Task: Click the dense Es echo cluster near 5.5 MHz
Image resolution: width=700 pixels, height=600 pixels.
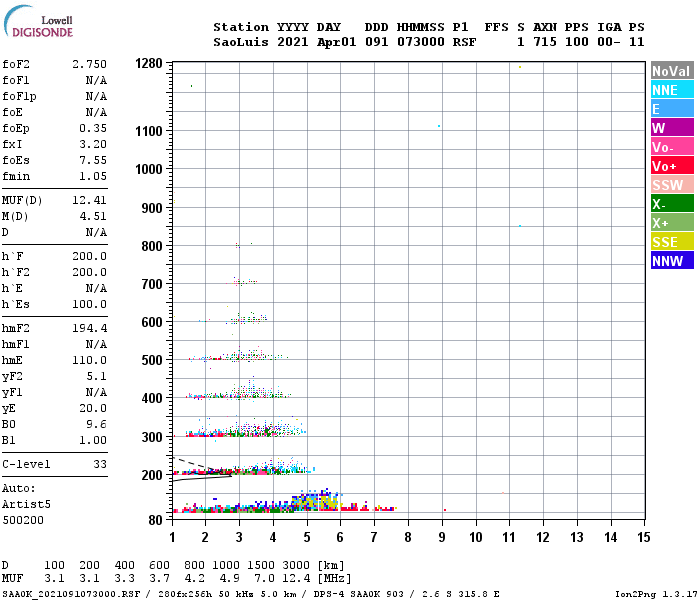Action: tap(316, 501)
